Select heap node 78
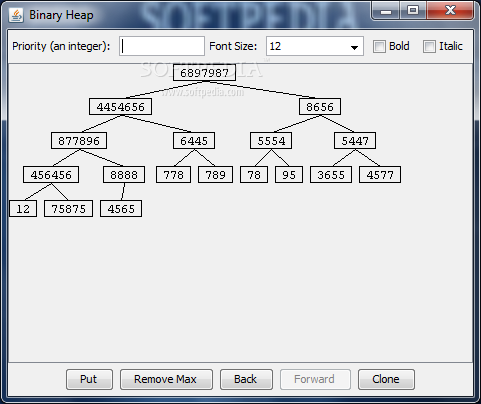Screen dimensions: 481x404 click(x=254, y=175)
